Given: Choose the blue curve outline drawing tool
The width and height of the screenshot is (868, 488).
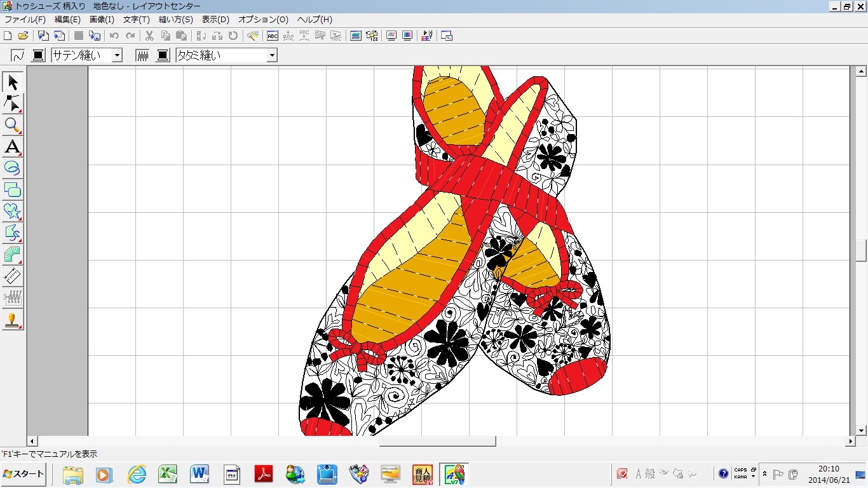Looking at the screenshot, I should pyautogui.click(x=13, y=168).
